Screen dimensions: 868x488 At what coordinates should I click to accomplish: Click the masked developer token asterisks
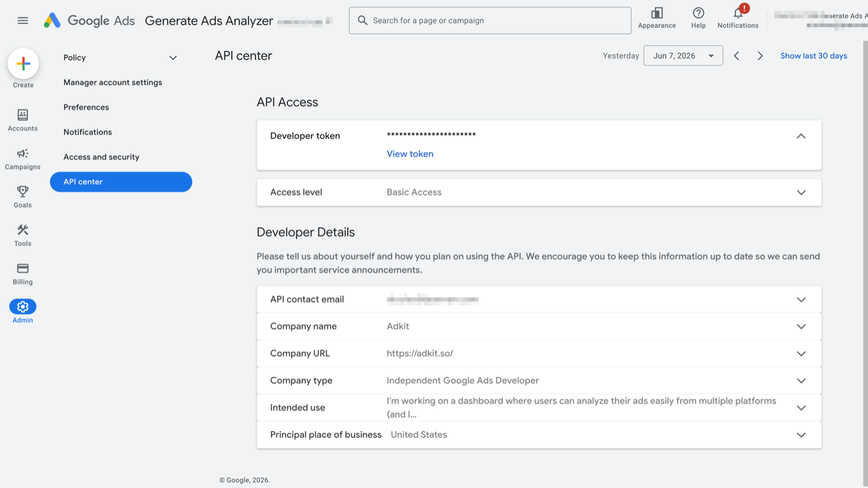432,135
